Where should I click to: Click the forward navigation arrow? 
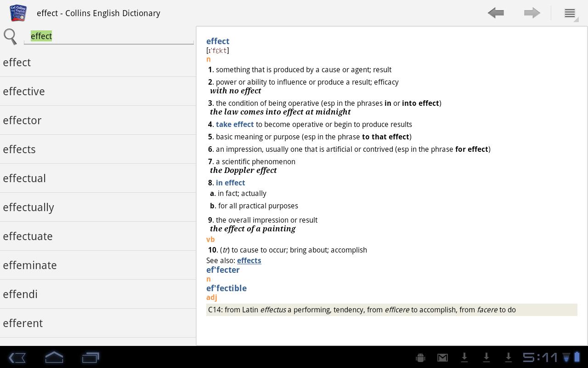click(x=531, y=13)
